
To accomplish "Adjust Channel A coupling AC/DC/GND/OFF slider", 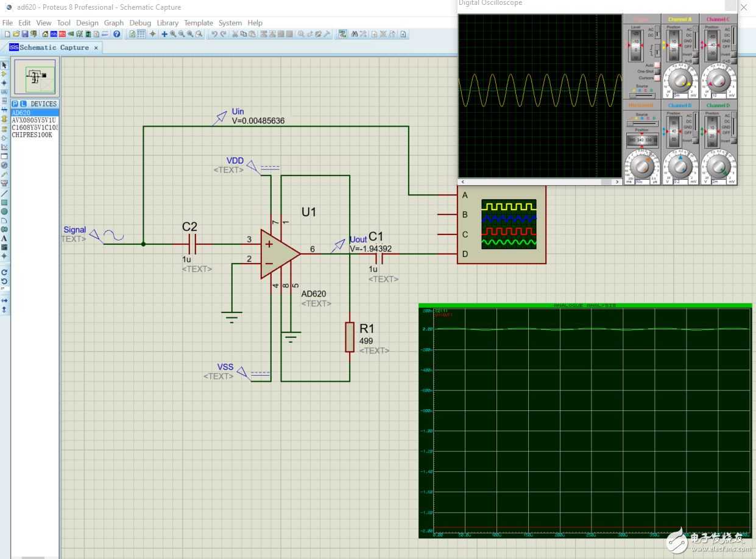I will coord(696,38).
